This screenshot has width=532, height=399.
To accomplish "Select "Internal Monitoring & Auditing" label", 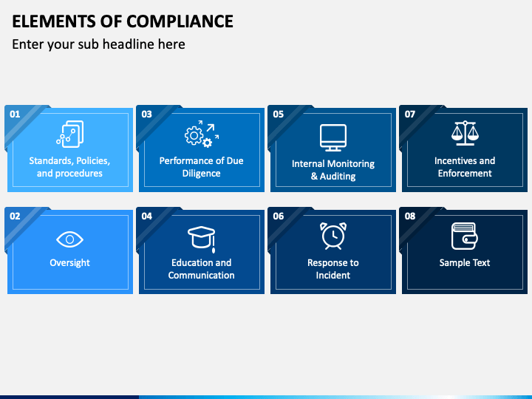I will pos(333,170).
